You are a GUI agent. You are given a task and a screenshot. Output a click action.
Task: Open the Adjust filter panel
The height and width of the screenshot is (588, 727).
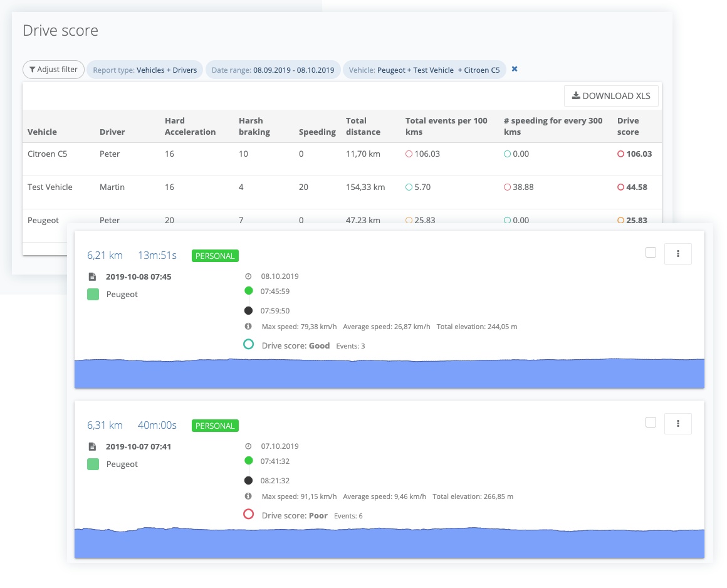pos(53,70)
